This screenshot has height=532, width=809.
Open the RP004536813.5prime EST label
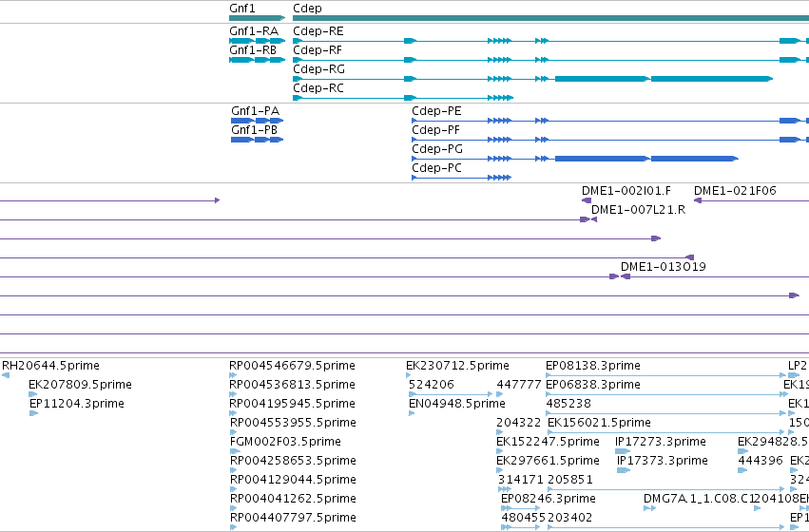pyautogui.click(x=292, y=385)
